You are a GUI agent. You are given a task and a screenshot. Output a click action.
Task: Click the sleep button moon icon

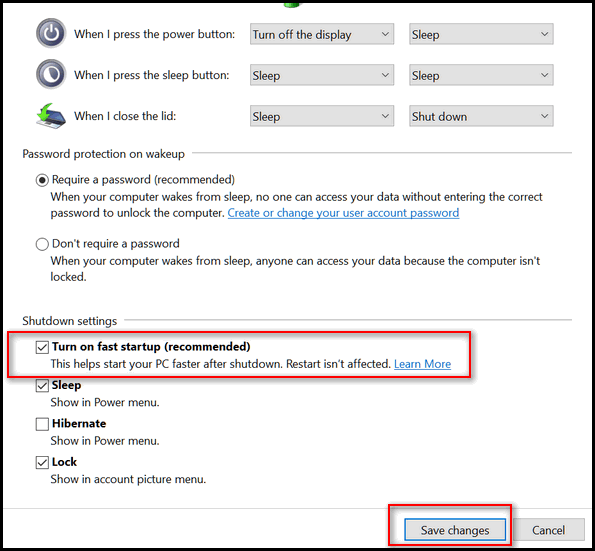pyautogui.click(x=51, y=74)
